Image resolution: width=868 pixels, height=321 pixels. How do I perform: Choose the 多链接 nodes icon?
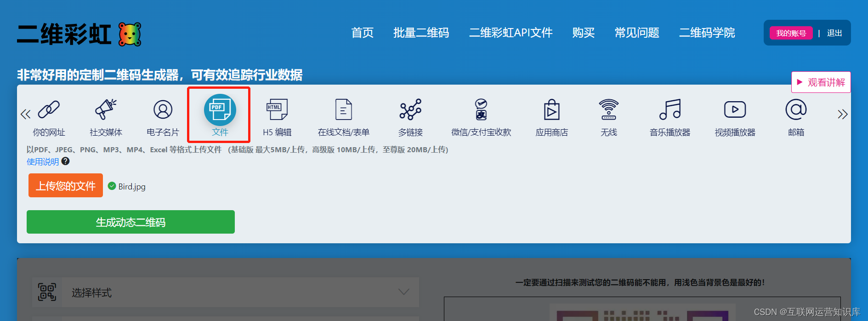point(410,110)
